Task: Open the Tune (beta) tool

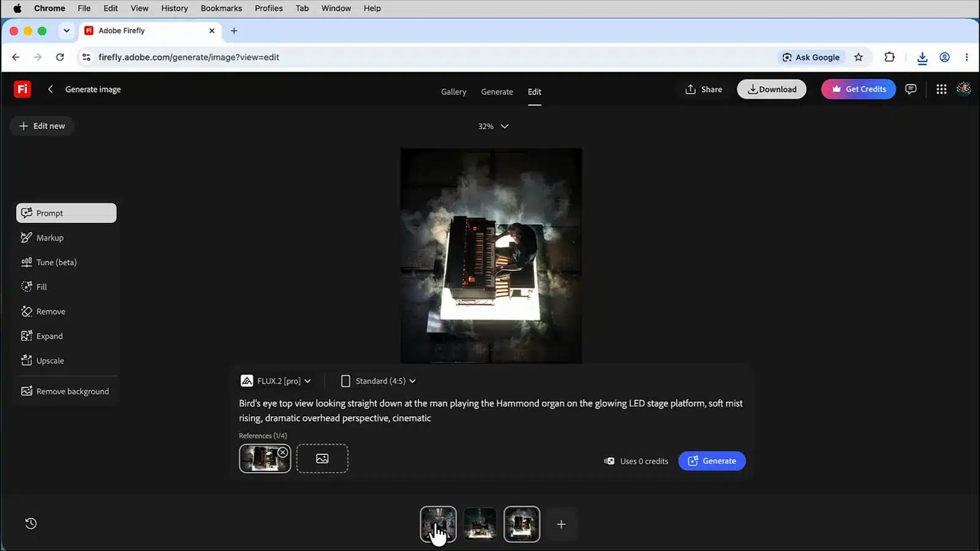Action: pyautogui.click(x=66, y=262)
